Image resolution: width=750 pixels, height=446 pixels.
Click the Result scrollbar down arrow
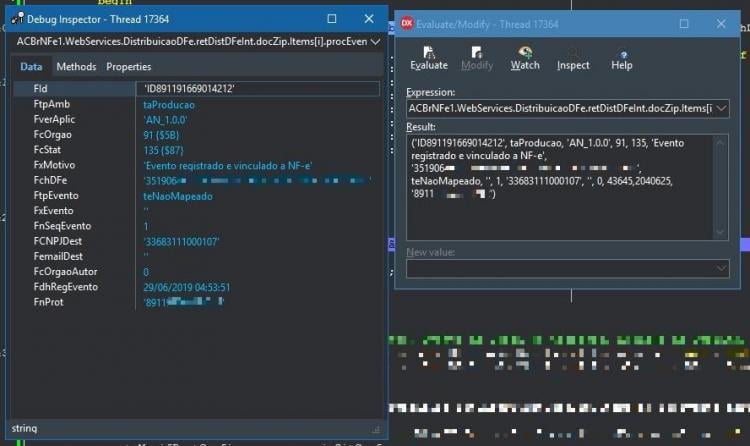pos(720,232)
